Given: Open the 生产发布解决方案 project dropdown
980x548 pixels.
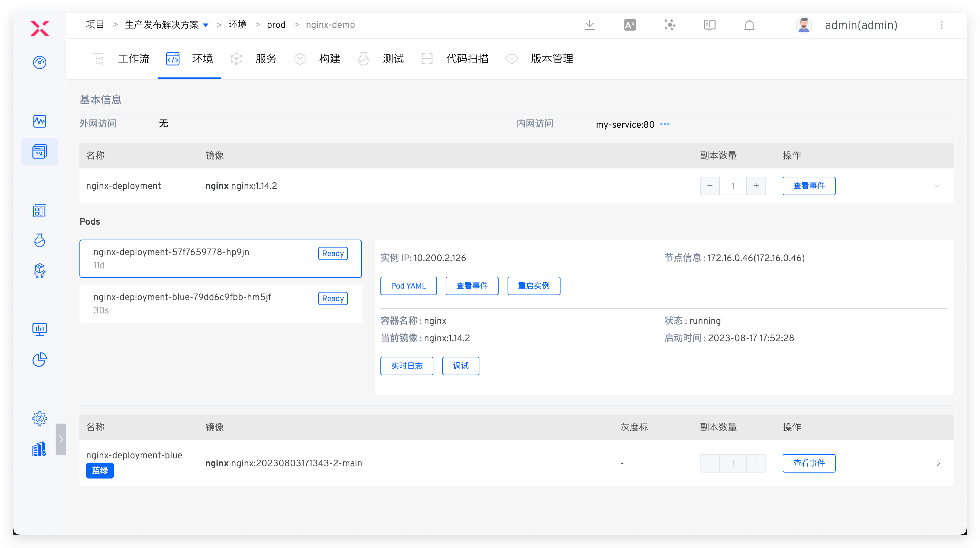Looking at the screenshot, I should point(206,25).
